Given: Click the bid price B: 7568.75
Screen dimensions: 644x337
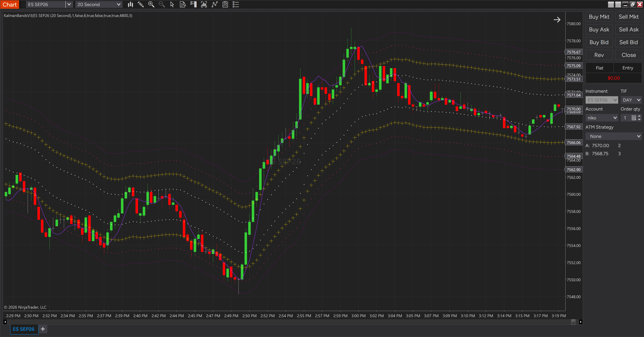Looking at the screenshot, I should coord(597,153).
